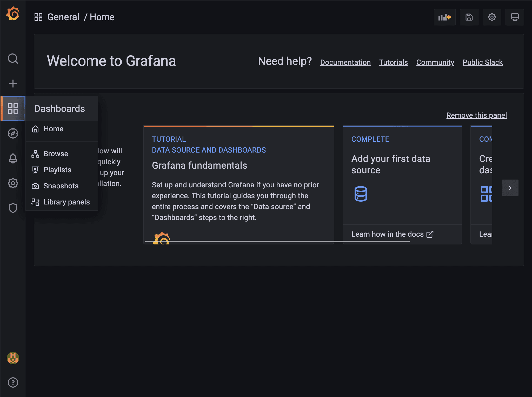Click the Dashboards grid icon in sidebar
532x397 pixels.
coord(13,108)
